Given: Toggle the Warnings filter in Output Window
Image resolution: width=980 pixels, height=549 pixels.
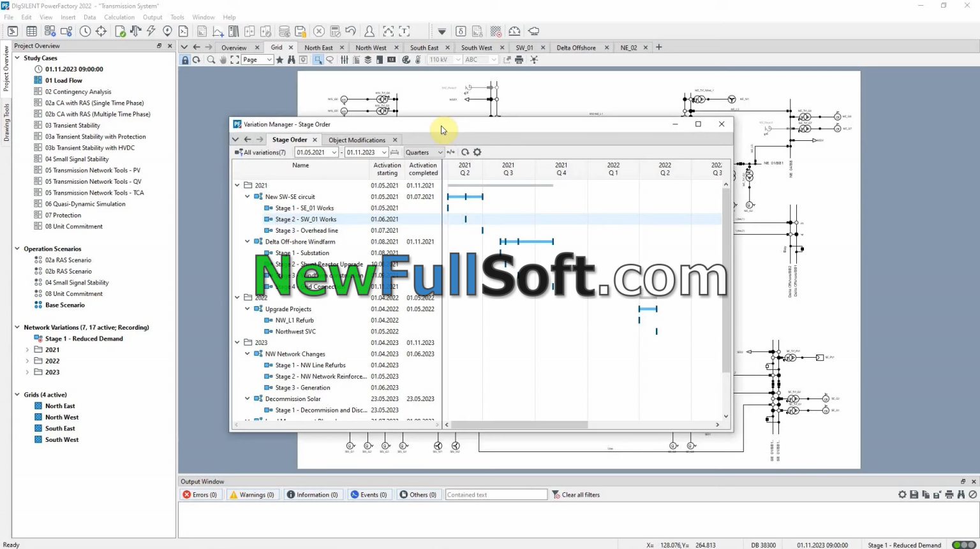Looking at the screenshot, I should [x=253, y=494].
